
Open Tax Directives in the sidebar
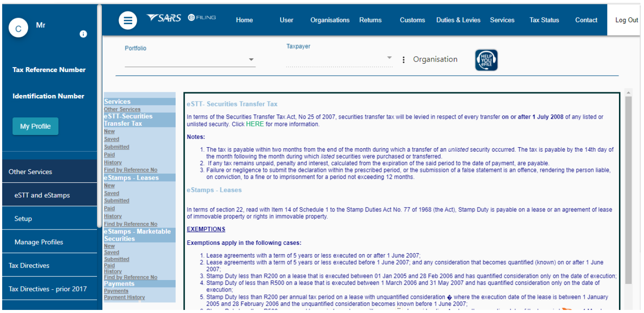(x=49, y=265)
